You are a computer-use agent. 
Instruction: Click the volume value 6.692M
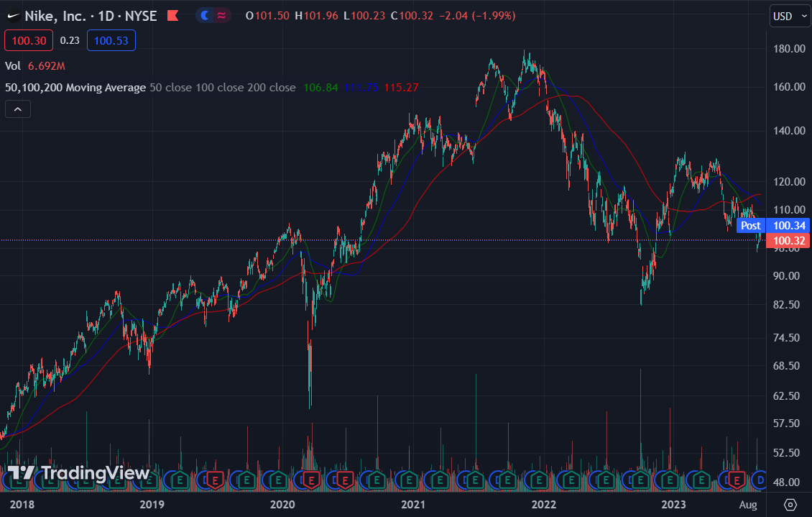[47, 65]
